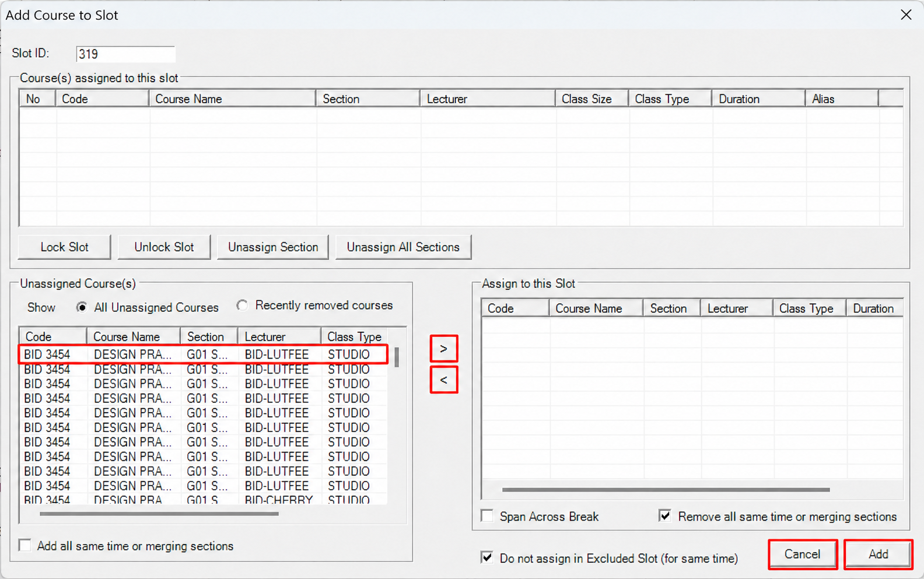The width and height of the screenshot is (924, 579).
Task: Focus the Slot ID input field
Action: (x=125, y=54)
